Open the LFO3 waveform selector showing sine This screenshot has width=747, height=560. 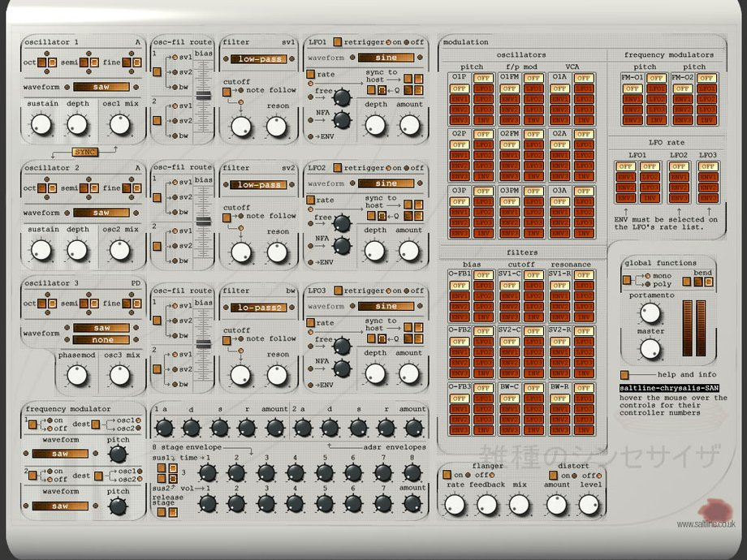[386, 306]
